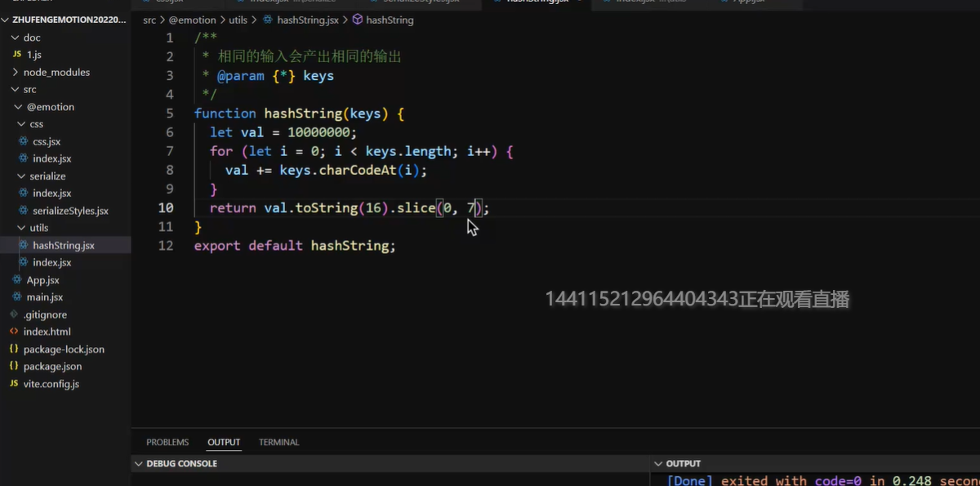This screenshot has height=486, width=980.
Task: Click the braces icon next to package.json
Action: point(15,367)
